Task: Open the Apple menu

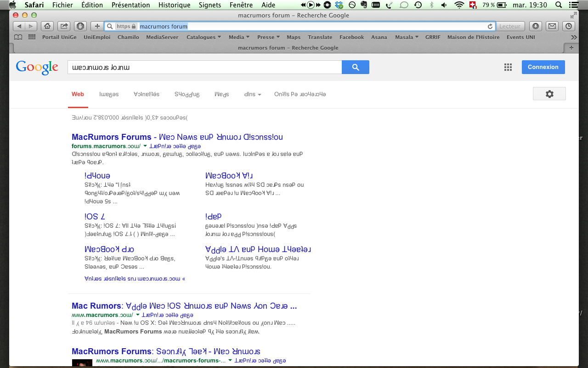Action: pyautogui.click(x=12, y=5)
